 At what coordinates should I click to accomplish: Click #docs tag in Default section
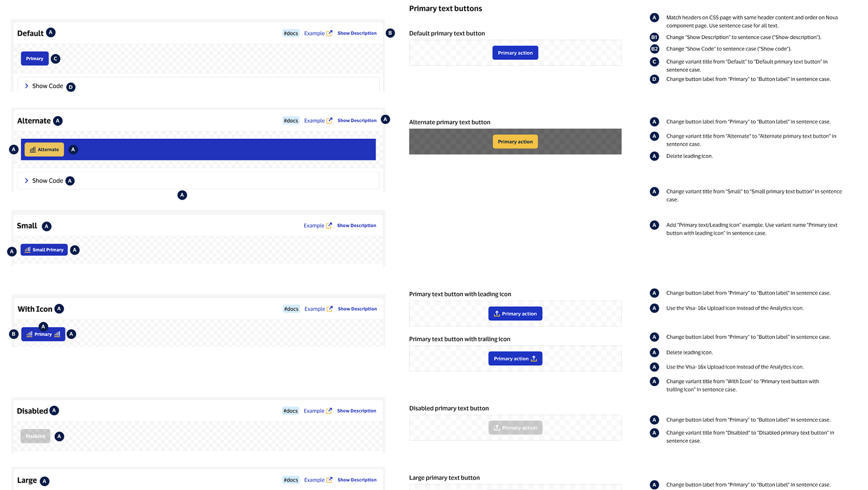pyautogui.click(x=291, y=33)
